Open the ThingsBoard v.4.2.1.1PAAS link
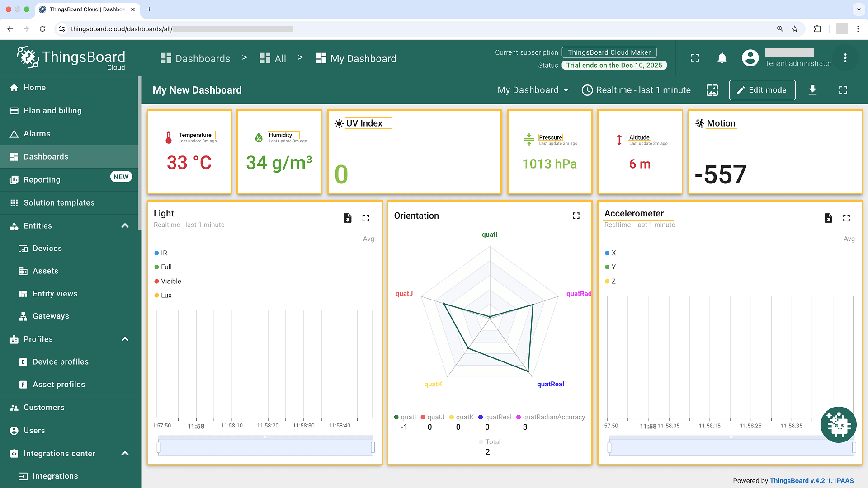The width and height of the screenshot is (868, 488). point(811,481)
